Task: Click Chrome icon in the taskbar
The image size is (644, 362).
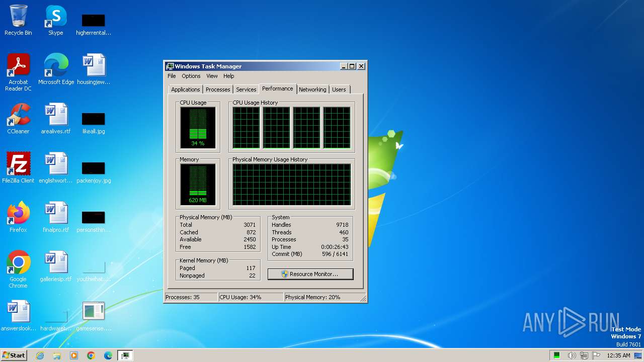Action: tap(91, 355)
